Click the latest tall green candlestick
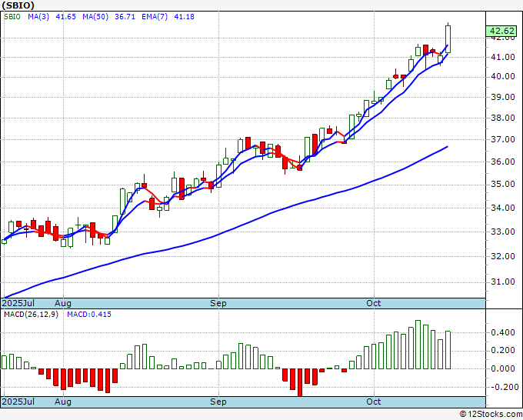The width and height of the screenshot is (523, 420). pyautogui.click(x=448, y=39)
